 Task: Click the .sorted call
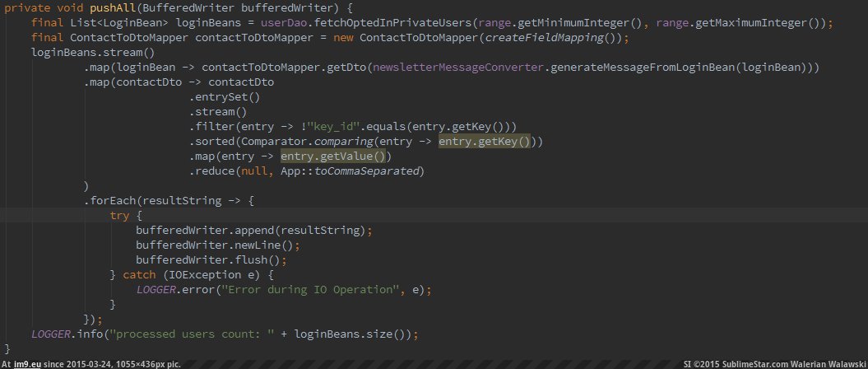point(212,142)
